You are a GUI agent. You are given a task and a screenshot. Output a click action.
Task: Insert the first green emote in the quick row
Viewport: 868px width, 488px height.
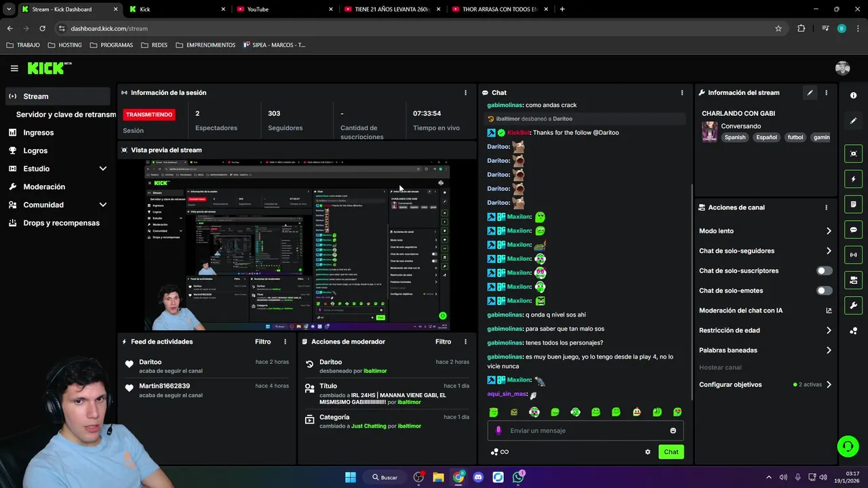[494, 412]
